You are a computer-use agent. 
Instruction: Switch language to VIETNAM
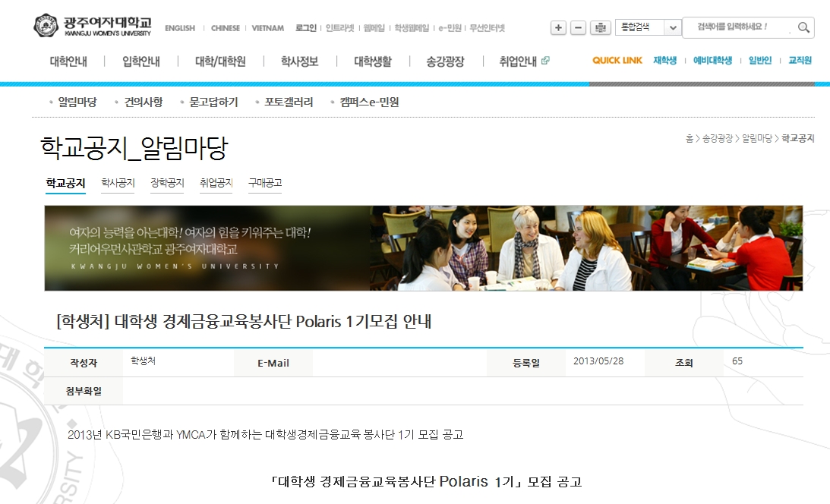[x=268, y=28]
